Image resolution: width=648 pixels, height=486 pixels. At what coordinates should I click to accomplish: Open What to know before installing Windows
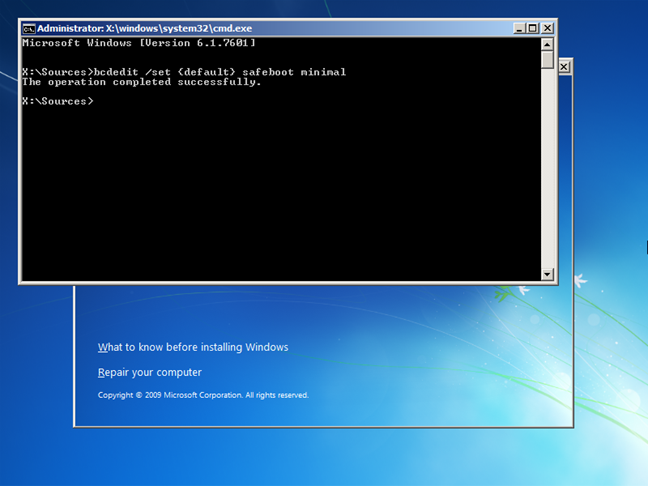pos(193,347)
